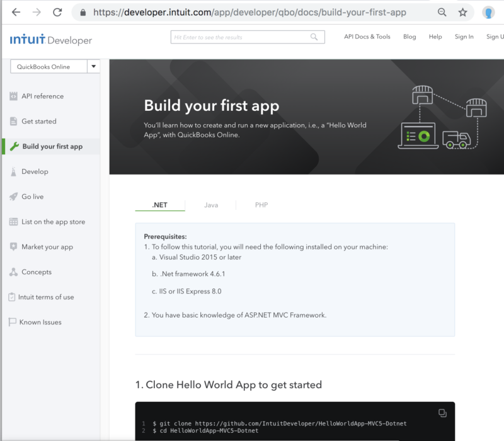The image size is (504, 441).
Task: Switch to the PHP tab
Action: point(261,205)
